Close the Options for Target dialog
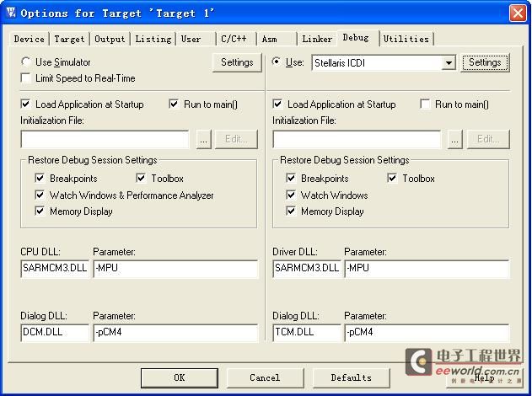 point(518,13)
